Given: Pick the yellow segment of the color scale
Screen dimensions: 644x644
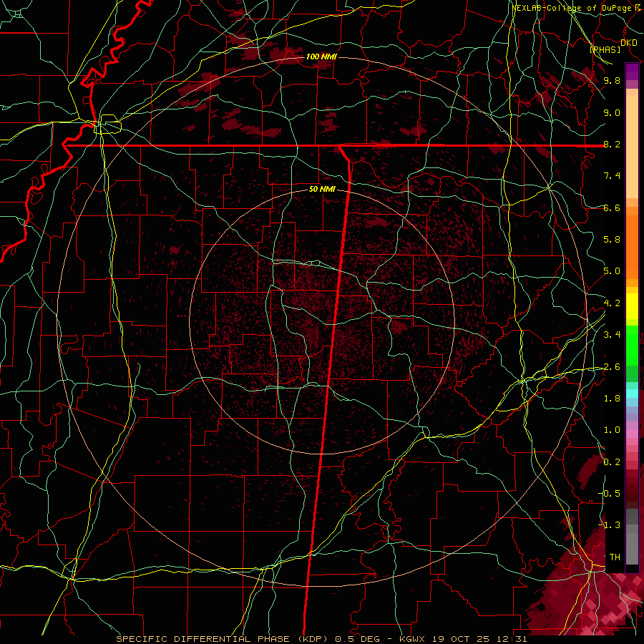Looking at the screenshot, I should coord(632,306).
